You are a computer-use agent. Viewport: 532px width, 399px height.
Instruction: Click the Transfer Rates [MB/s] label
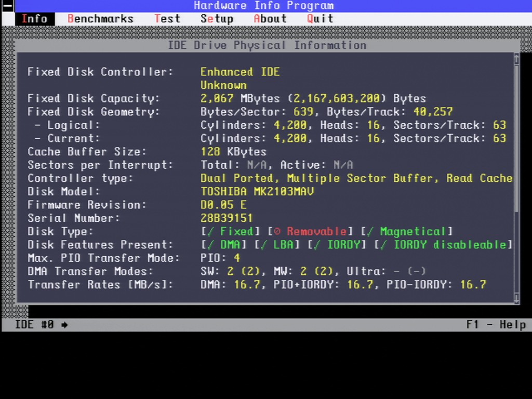100,285
